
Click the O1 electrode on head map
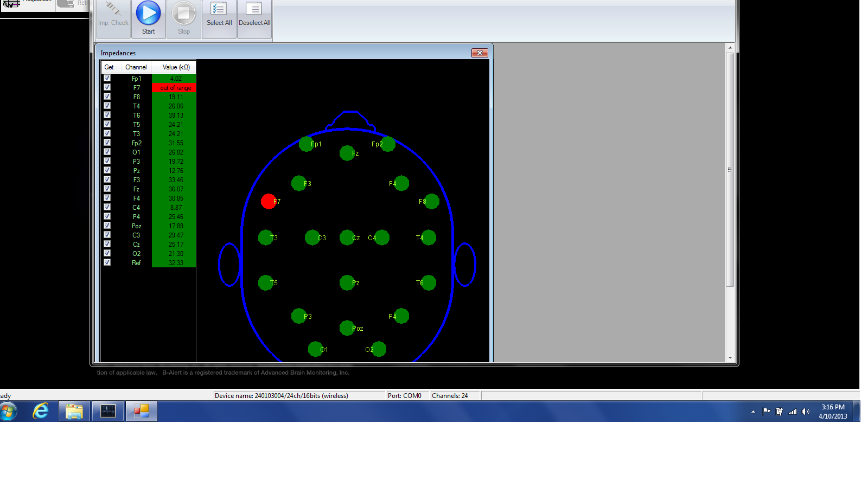click(316, 349)
